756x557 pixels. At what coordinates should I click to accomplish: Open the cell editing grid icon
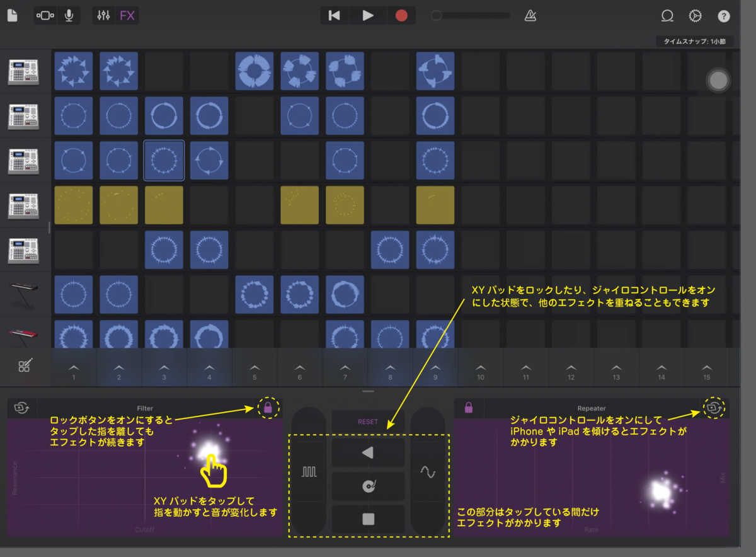pos(25,365)
